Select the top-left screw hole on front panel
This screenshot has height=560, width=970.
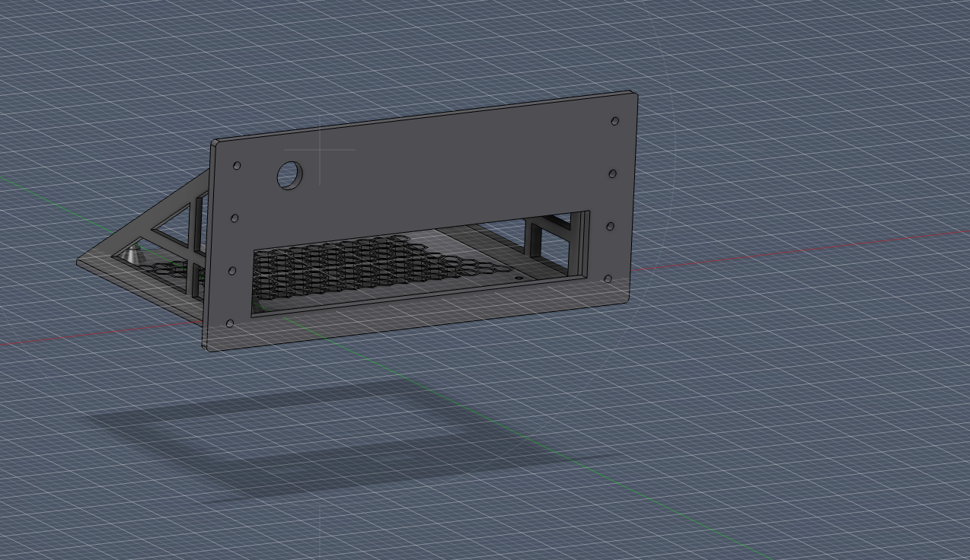point(237,165)
